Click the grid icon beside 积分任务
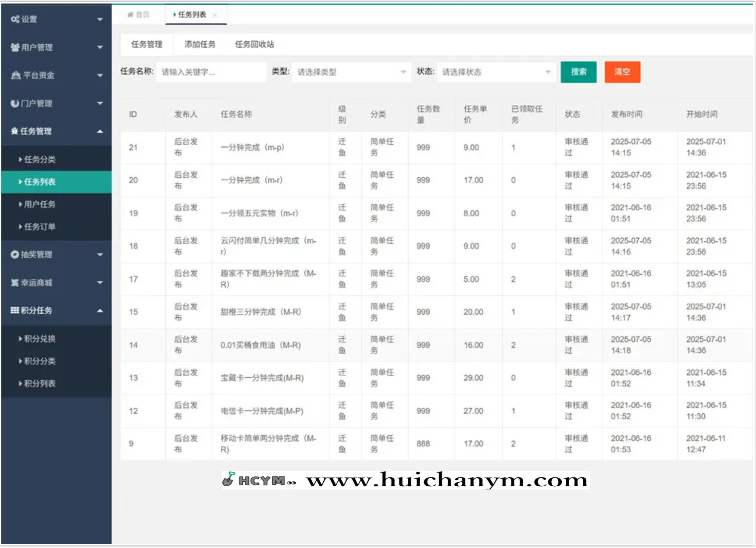 15,310
